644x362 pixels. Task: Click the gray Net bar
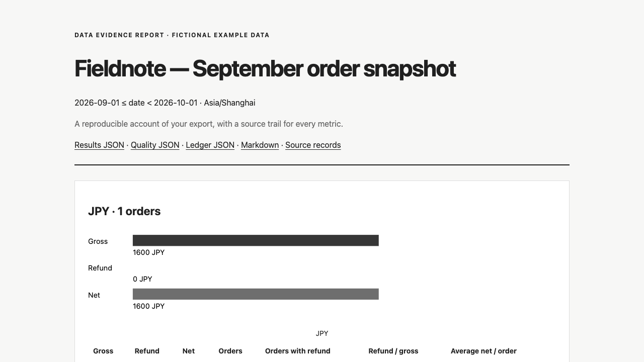pos(256,294)
